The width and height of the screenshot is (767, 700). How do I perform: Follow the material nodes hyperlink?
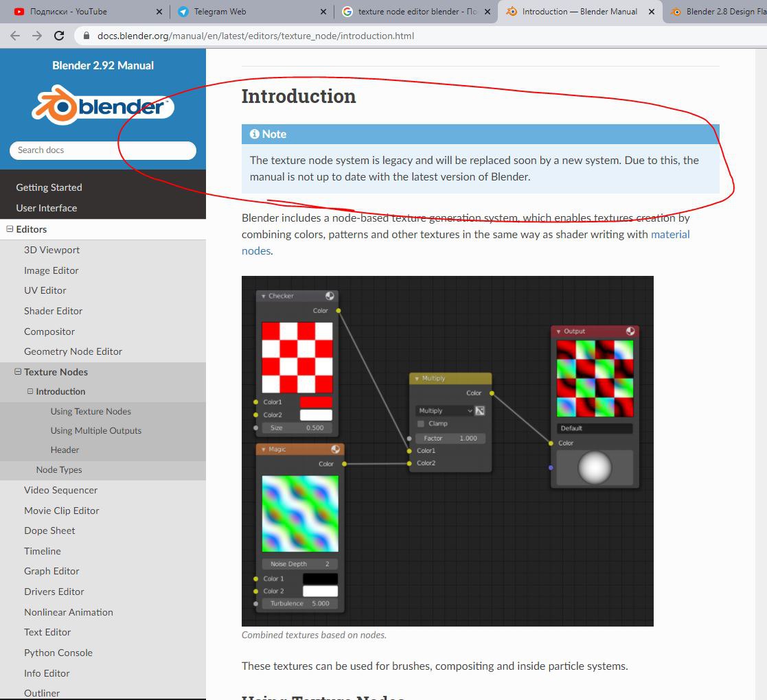(x=669, y=234)
